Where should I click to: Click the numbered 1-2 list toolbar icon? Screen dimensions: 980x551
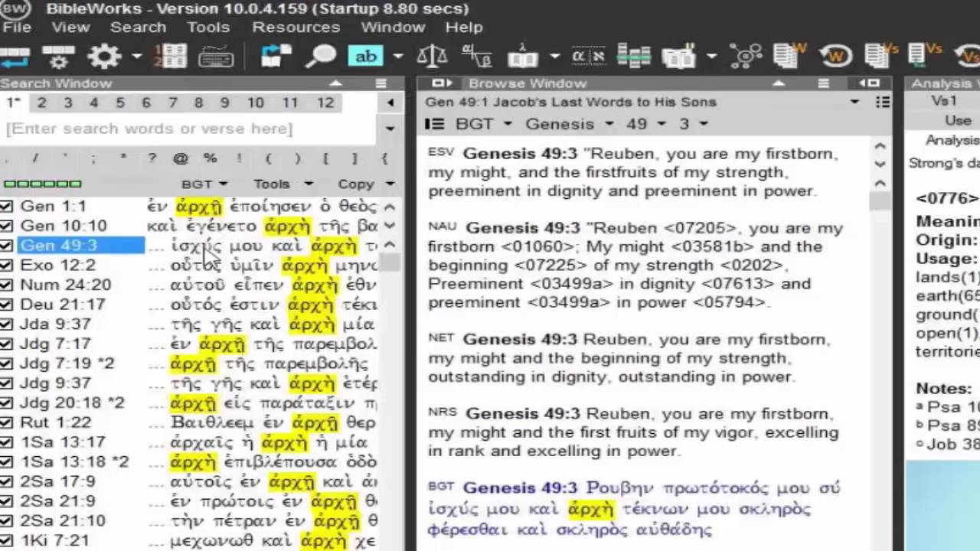tap(170, 56)
